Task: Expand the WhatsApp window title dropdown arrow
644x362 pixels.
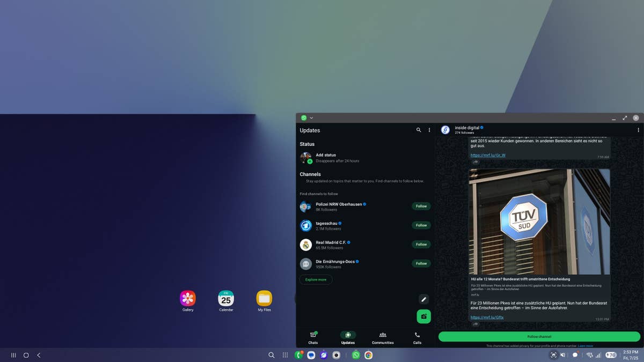Action: [311, 118]
